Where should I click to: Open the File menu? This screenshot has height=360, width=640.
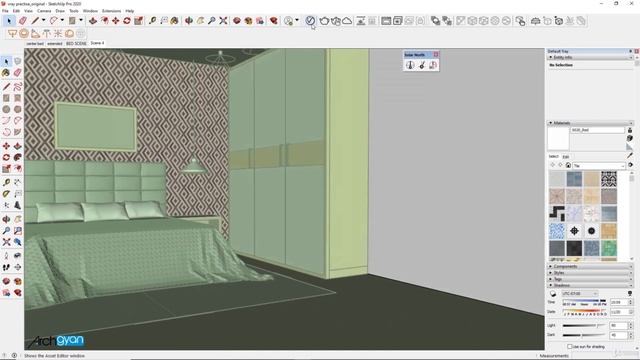coord(5,11)
